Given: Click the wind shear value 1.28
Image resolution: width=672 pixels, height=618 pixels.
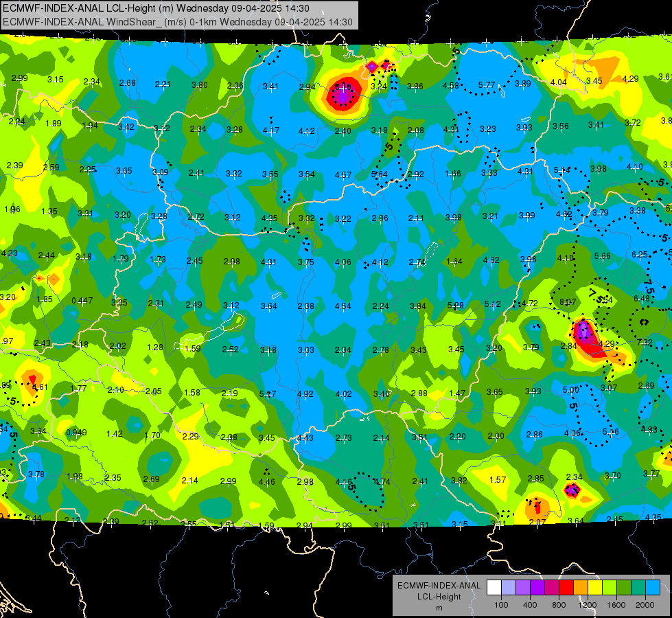Looking at the screenshot, I should (x=154, y=347).
